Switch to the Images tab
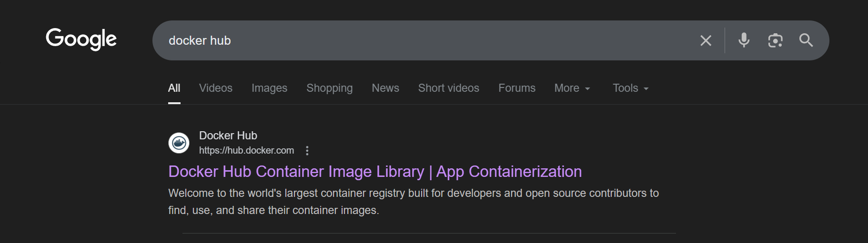 coord(269,88)
